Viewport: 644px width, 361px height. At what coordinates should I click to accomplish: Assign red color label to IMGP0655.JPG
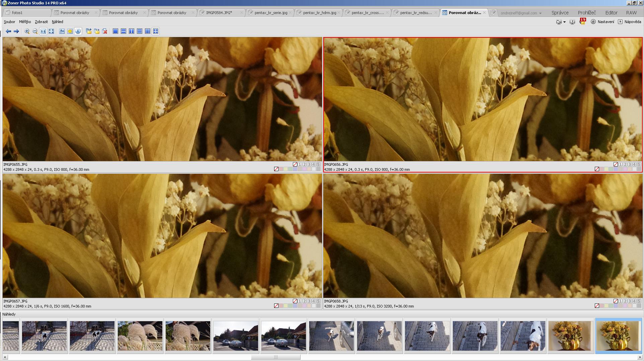pos(281,169)
